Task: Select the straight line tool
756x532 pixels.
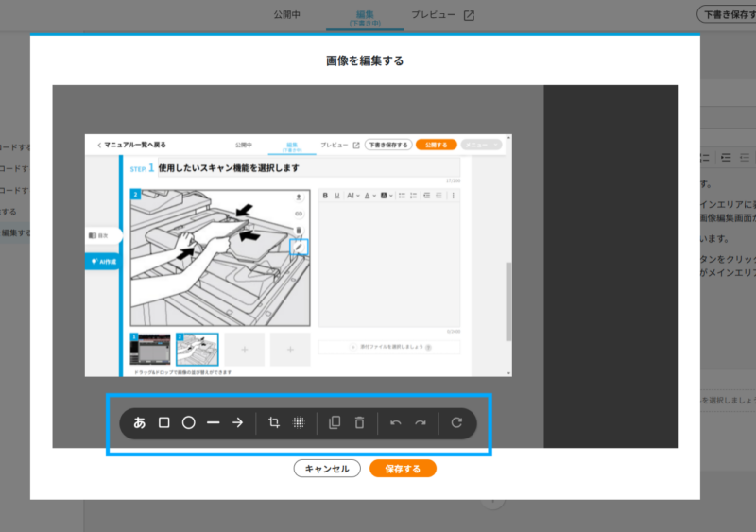Action: (x=213, y=422)
